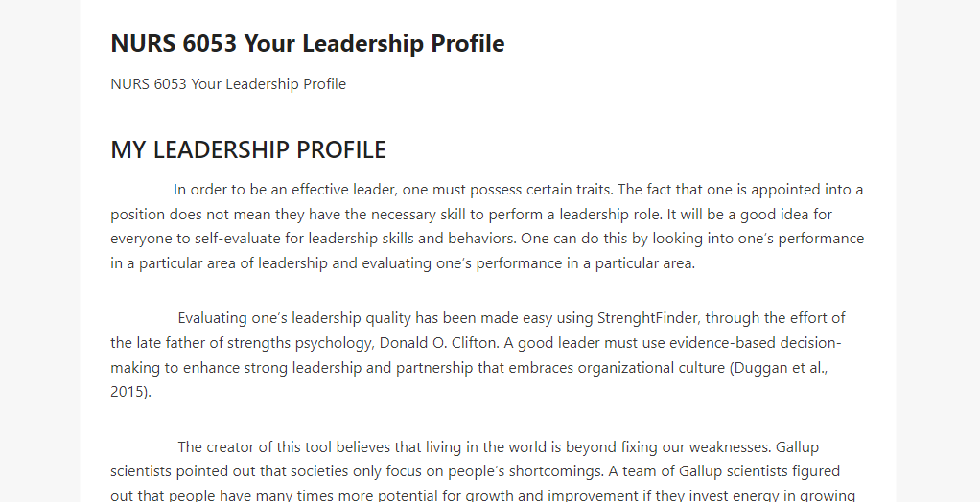Image resolution: width=980 pixels, height=502 pixels.
Task: Click the bold page title heading
Action: click(308, 44)
